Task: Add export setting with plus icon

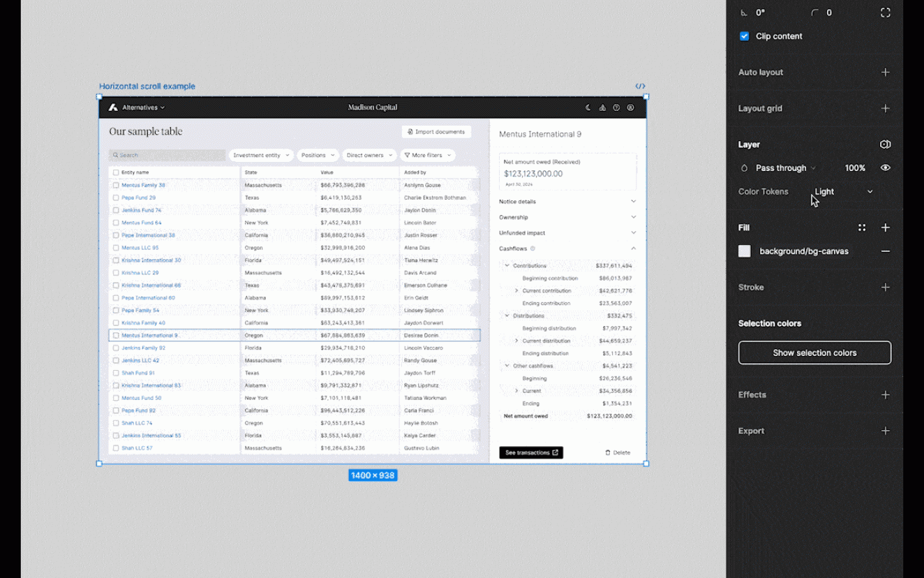Action: point(885,431)
